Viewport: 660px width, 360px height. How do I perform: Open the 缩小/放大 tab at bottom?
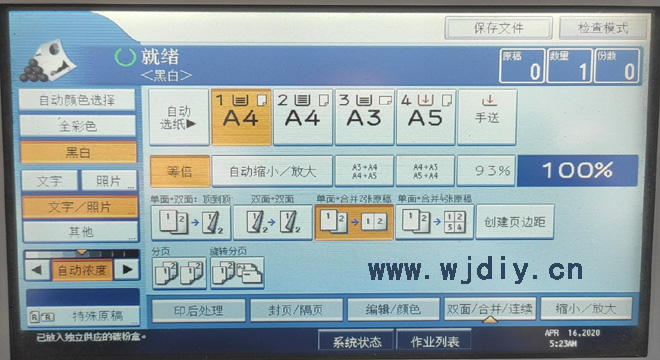point(586,309)
